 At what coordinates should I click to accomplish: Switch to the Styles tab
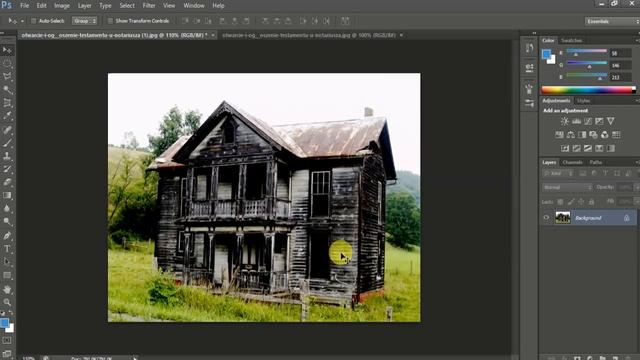583,101
